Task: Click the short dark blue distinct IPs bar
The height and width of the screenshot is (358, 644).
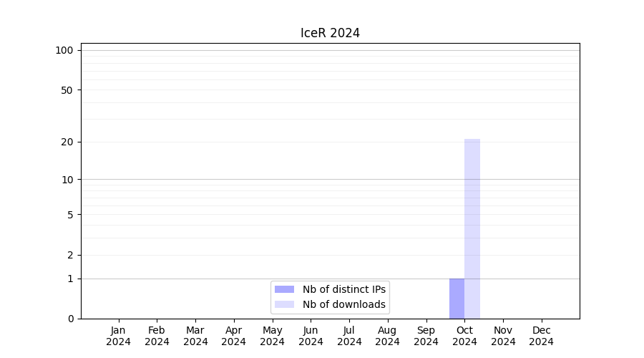Action: click(x=457, y=299)
